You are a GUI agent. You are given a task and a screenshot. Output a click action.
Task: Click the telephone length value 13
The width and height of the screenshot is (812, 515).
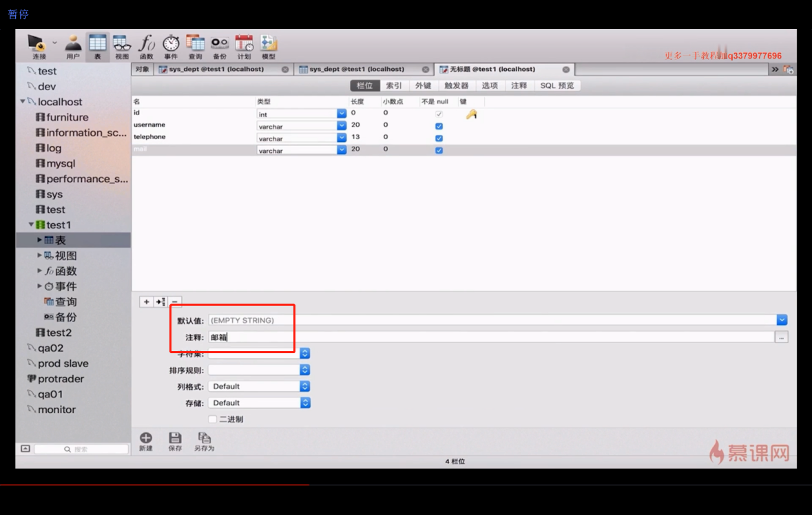(355, 136)
